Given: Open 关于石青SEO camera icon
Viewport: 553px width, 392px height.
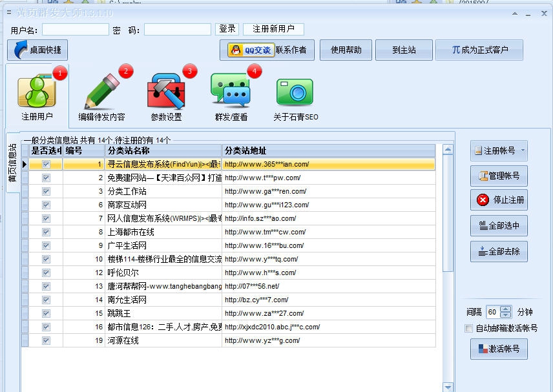Looking at the screenshot, I should pos(294,92).
